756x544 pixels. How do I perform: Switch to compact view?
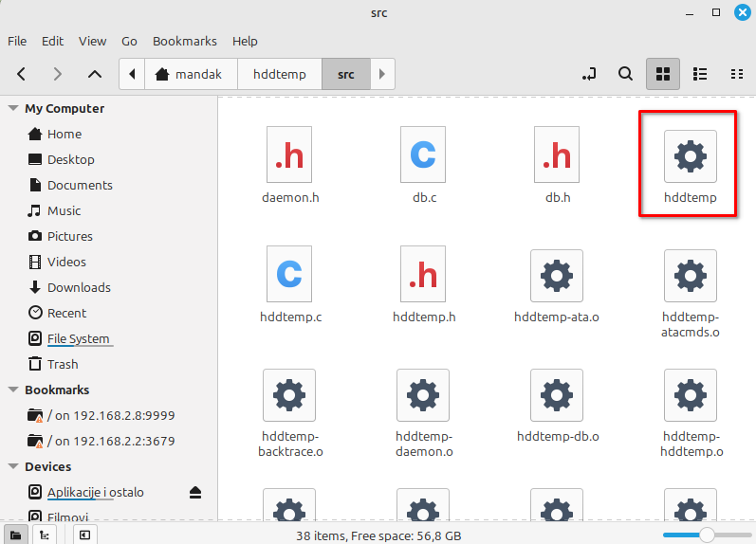click(736, 74)
